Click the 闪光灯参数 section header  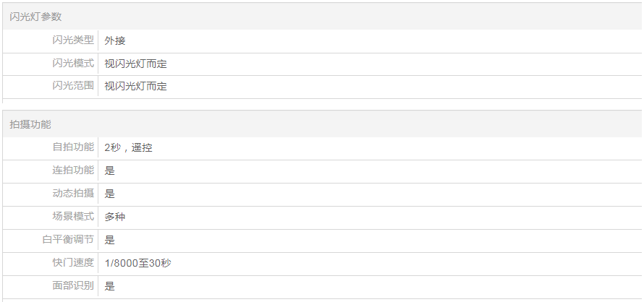click(x=30, y=17)
